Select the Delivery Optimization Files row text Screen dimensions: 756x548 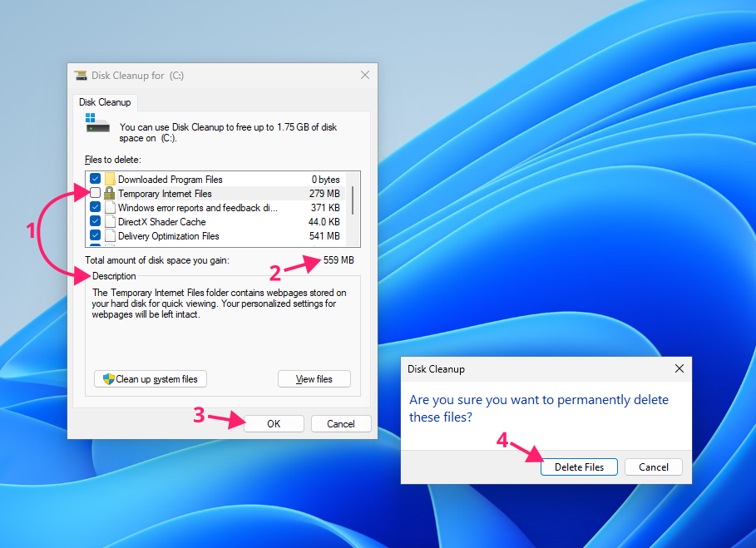pyautogui.click(x=169, y=236)
